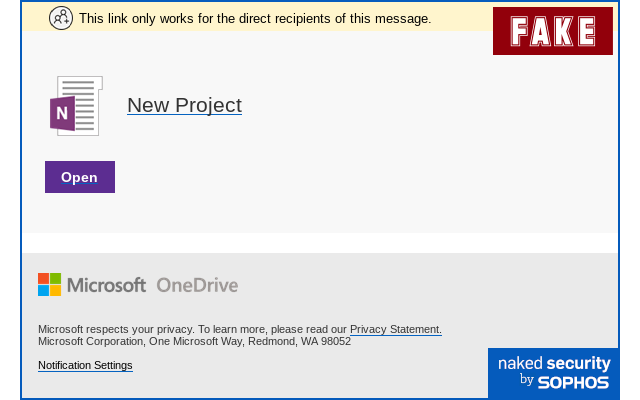Viewport: 640px width, 400px height.
Task: Click the SOPHOS logo text
Action: 573,382
